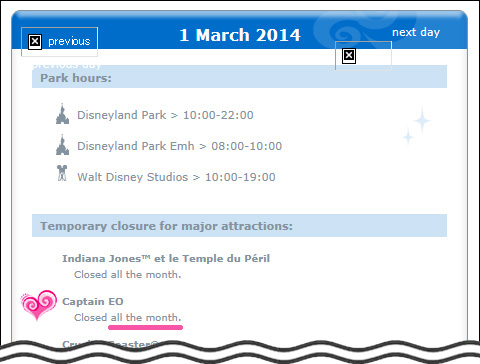The height and width of the screenshot is (364, 480).
Task: Click Temporary closure for major attractions header
Action: pos(239,226)
